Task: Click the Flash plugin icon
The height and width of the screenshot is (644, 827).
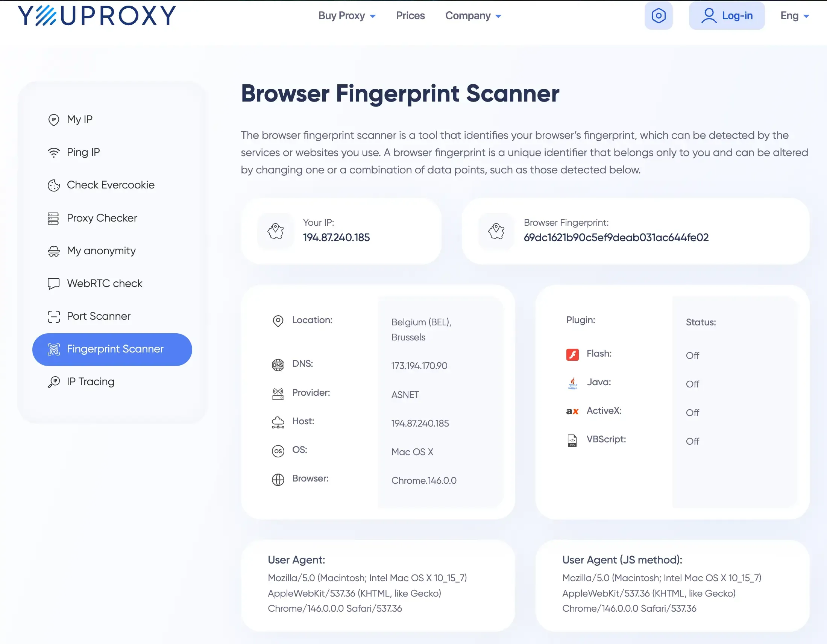Action: coord(572,355)
